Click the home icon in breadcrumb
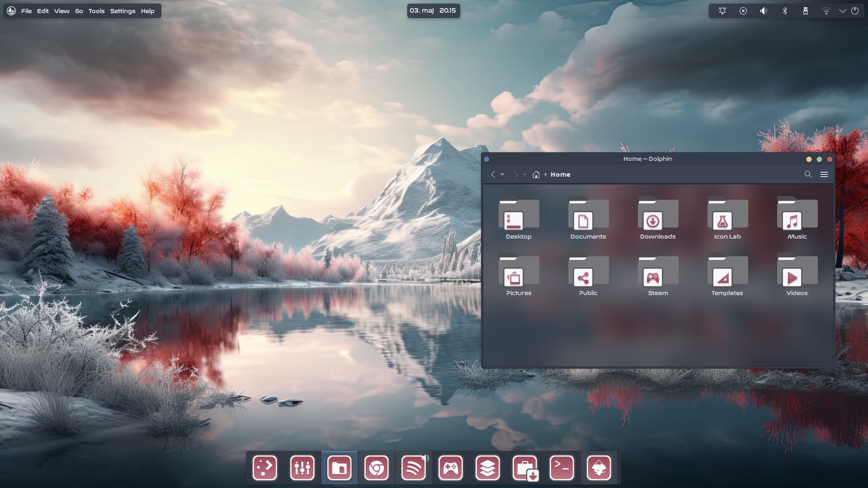The height and width of the screenshot is (488, 868). point(536,174)
